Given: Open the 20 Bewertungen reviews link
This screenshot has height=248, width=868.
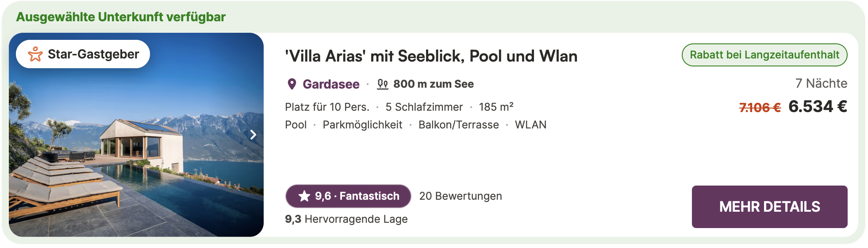Looking at the screenshot, I should 460,196.
